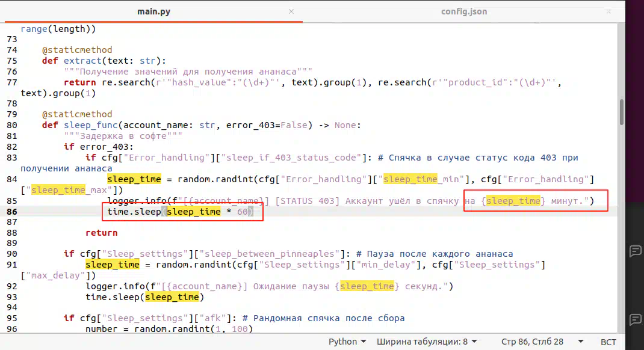Click the extract function name on line 75
This screenshot has width=644, height=350.
tap(82, 61)
